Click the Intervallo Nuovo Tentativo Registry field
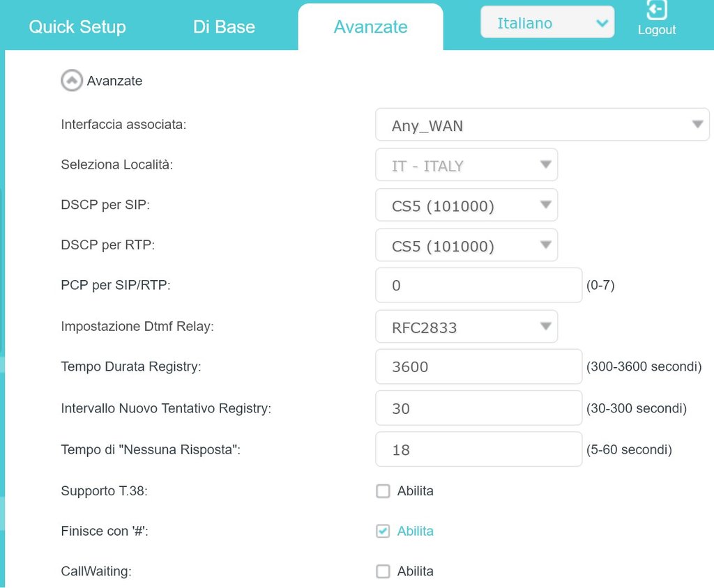714x588 pixels. [478, 408]
